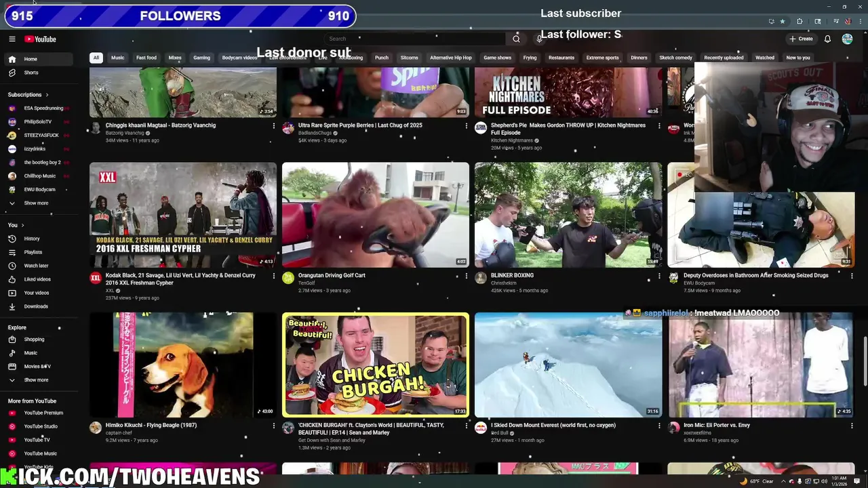
Task: Bookmark this page with the star icon
Action: [x=783, y=22]
